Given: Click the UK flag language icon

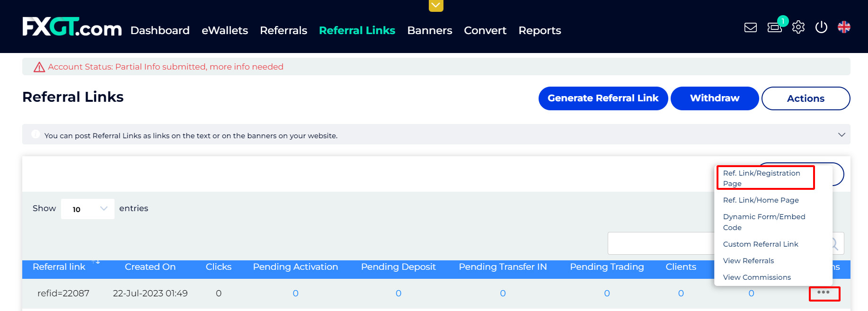Looking at the screenshot, I should (x=844, y=27).
